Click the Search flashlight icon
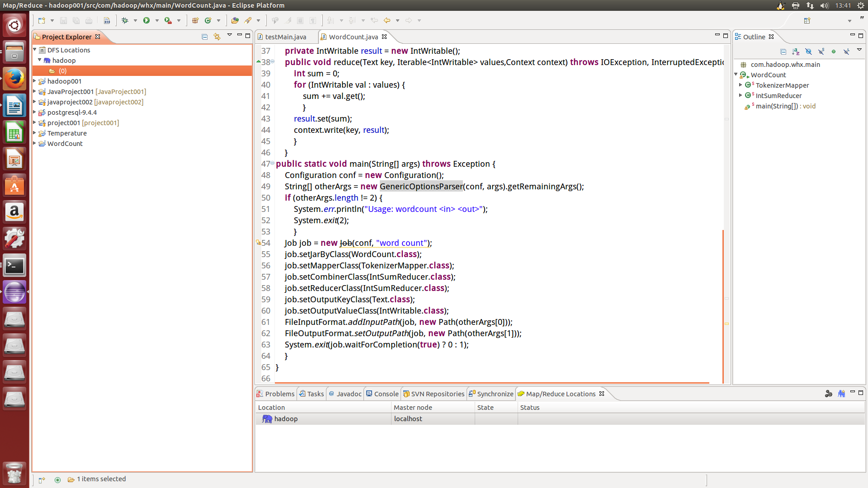 click(x=248, y=20)
